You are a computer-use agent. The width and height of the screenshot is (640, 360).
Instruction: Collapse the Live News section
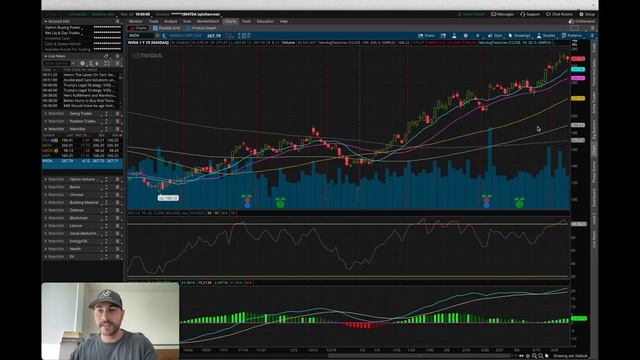[46, 56]
